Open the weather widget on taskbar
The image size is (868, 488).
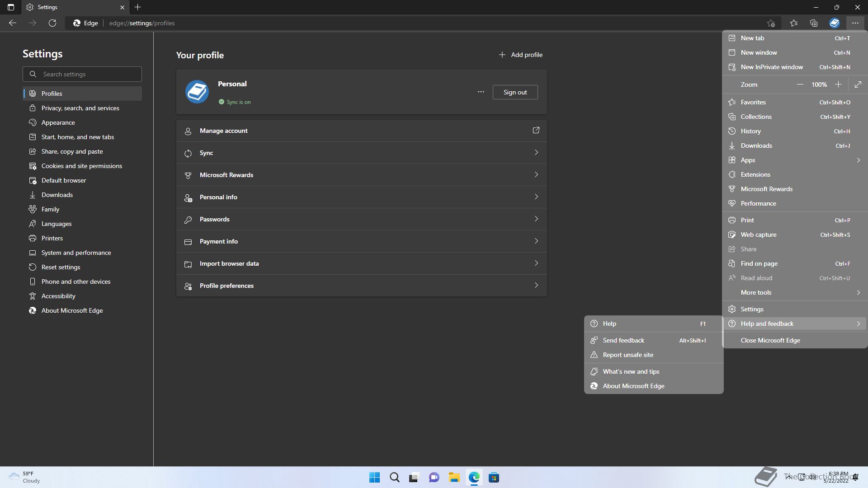(25, 477)
